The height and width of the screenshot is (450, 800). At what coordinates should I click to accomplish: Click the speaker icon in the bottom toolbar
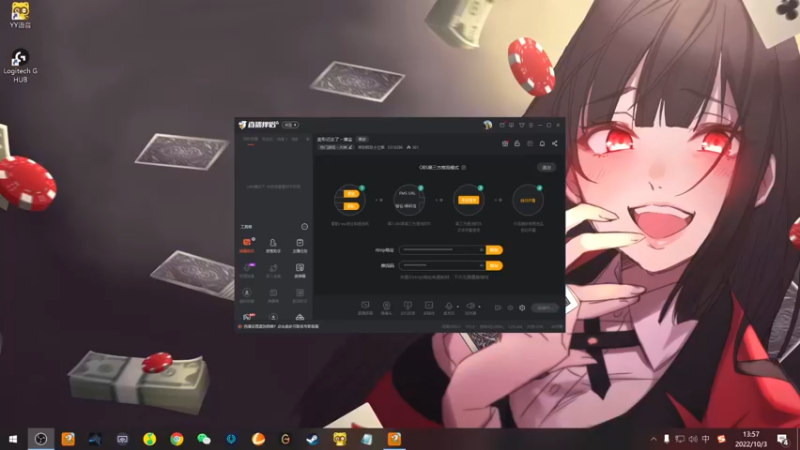[x=470, y=308]
